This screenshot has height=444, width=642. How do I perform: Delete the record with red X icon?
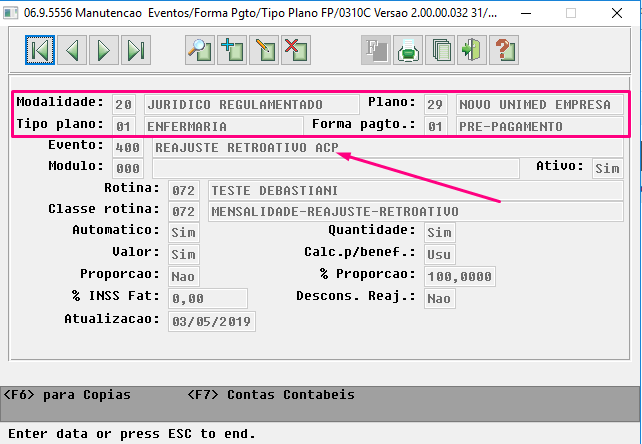coord(296,50)
